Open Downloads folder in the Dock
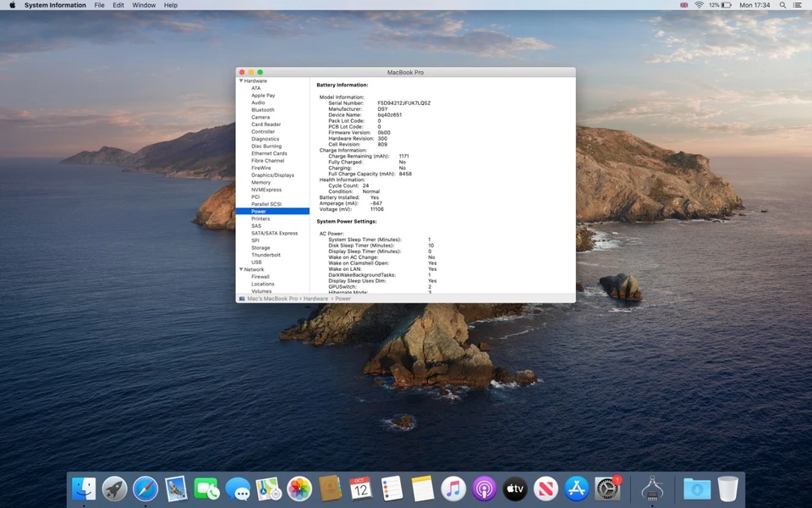The image size is (812, 508). pos(697,489)
